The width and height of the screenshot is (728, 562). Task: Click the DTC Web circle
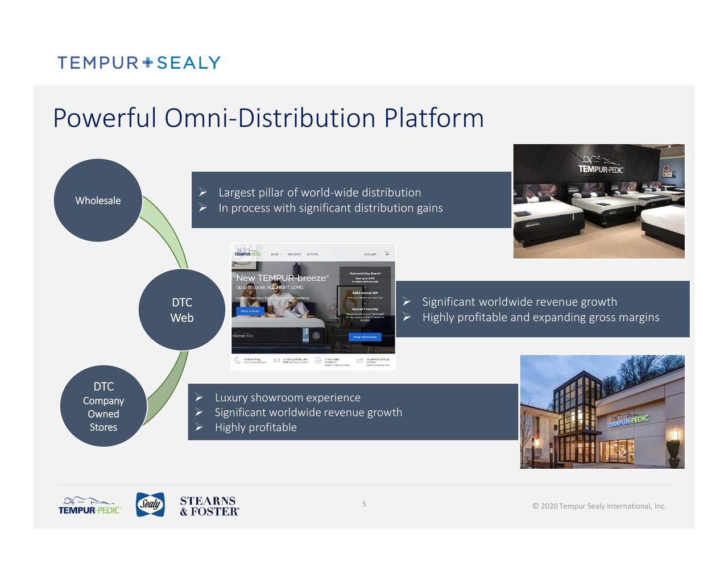(x=181, y=310)
